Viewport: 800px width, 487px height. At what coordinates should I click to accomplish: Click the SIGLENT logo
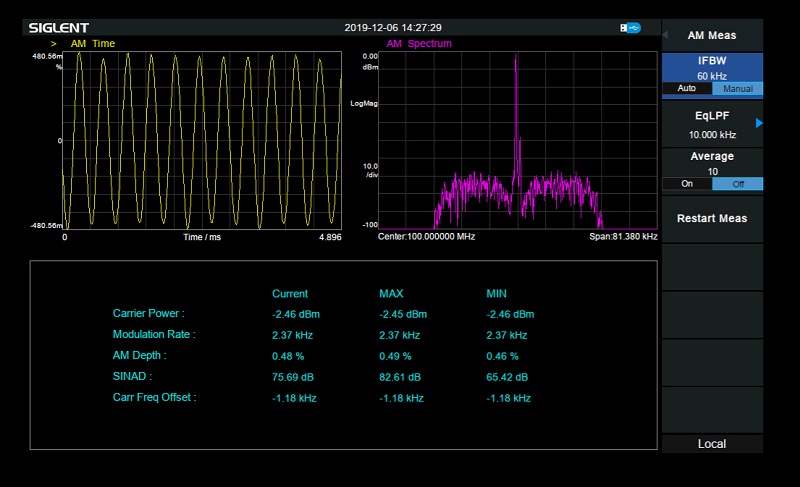coord(58,27)
